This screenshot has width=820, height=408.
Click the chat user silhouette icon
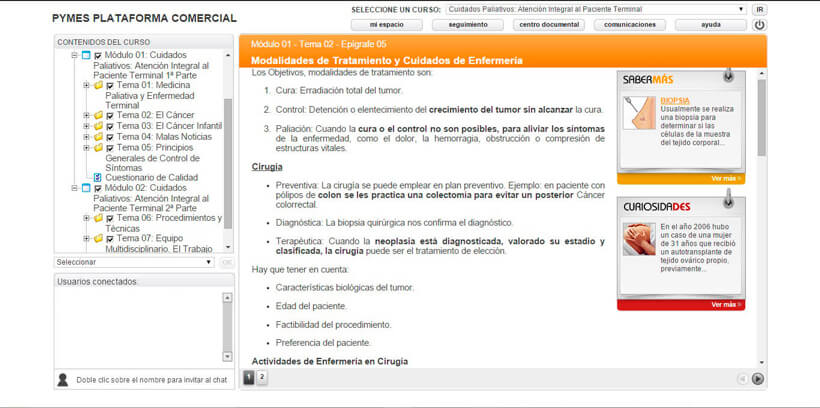pos(63,380)
